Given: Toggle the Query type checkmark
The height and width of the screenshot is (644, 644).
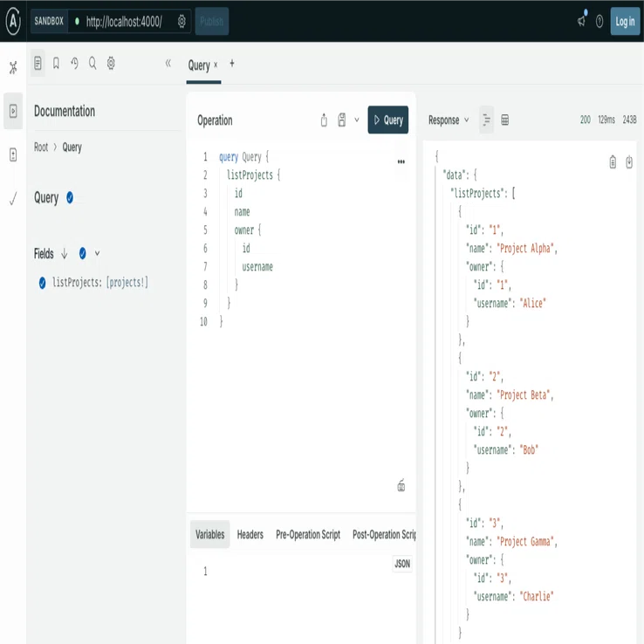Looking at the screenshot, I should pyautogui.click(x=70, y=197).
